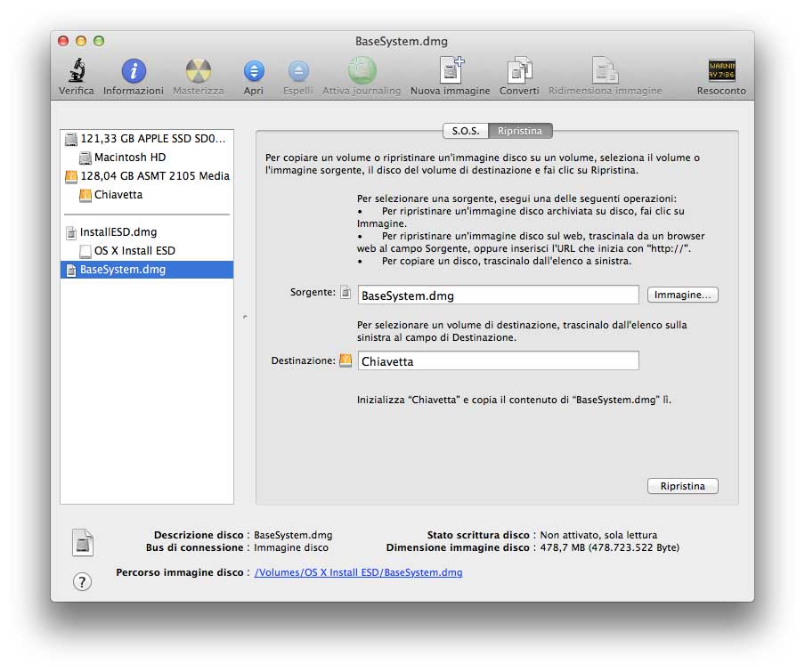Image resolution: width=805 pixels, height=672 pixels.
Task: Switch to the S.O.S. tab
Action: coord(466,131)
